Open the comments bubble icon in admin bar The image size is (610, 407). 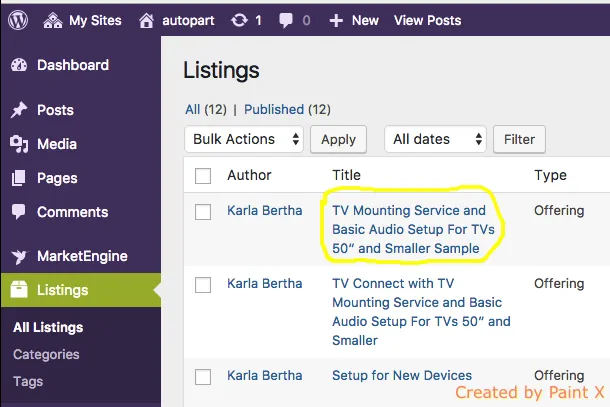[x=287, y=20]
